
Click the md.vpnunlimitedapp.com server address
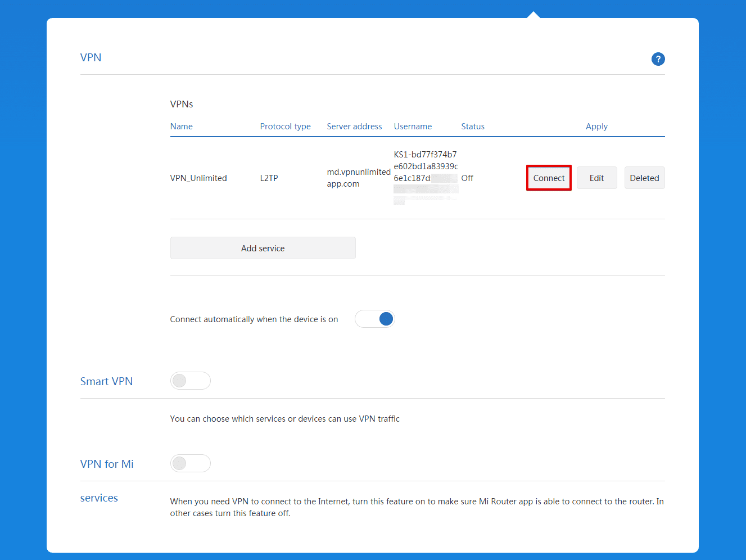(358, 178)
